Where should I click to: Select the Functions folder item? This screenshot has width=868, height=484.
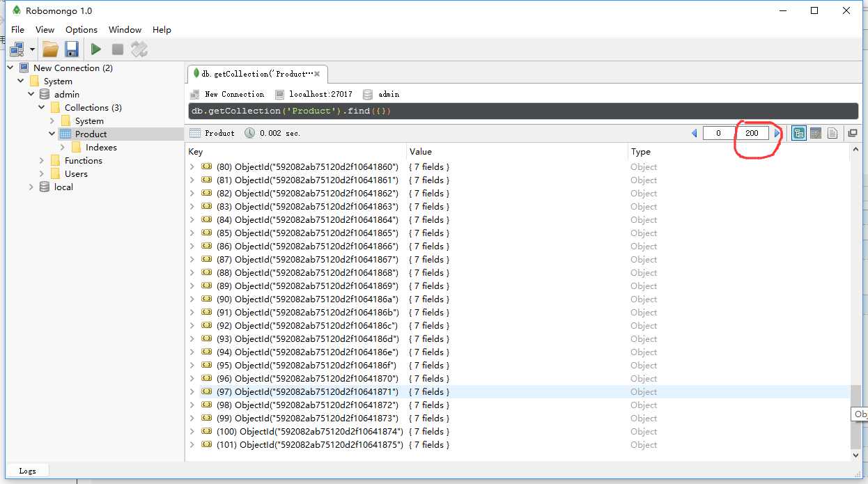[x=84, y=161]
